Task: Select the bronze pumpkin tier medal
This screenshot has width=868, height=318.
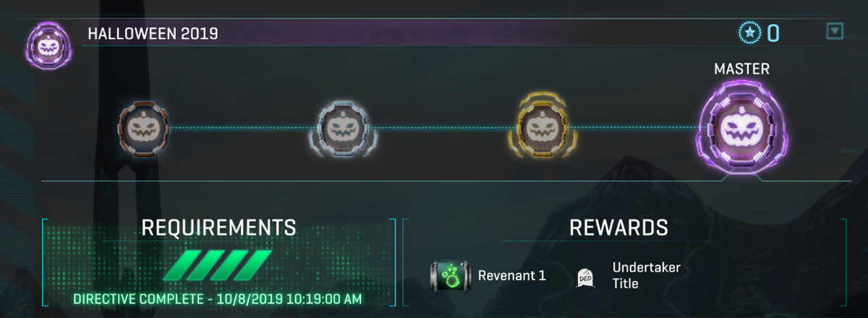Action: click(x=145, y=129)
